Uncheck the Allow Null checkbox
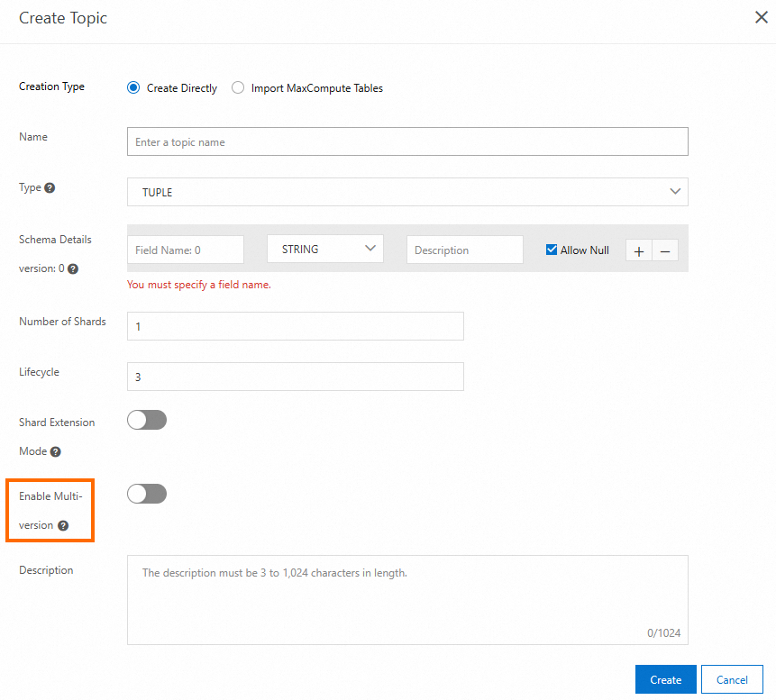Image resolution: width=776 pixels, height=700 pixels. (x=552, y=250)
